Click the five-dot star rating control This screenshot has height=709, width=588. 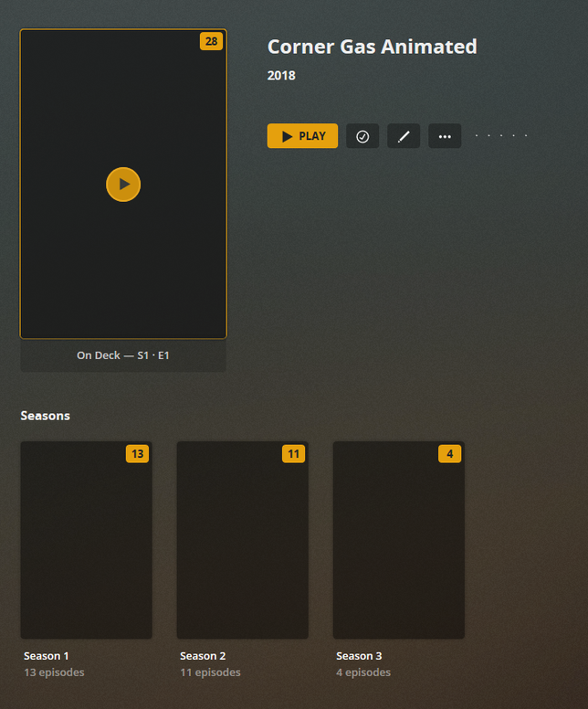[x=501, y=135]
